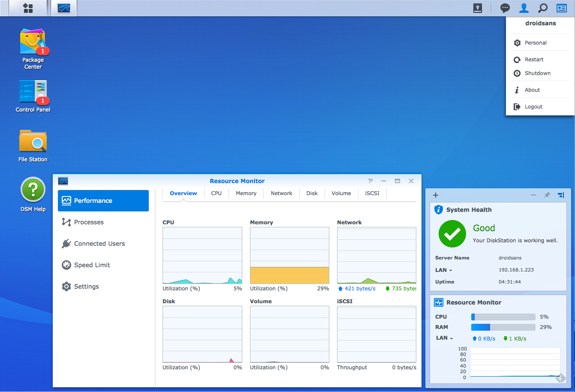Open the Package Center desktop icon
Viewport: 575px width, 392px height.
(33, 49)
